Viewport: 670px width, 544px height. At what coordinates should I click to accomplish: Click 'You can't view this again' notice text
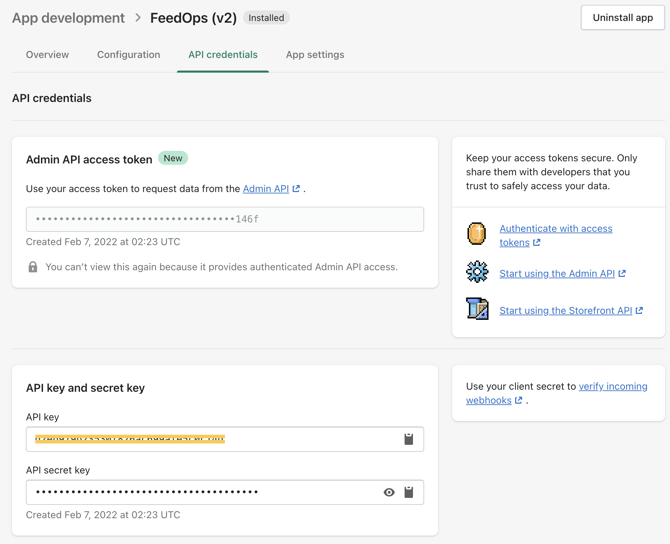[221, 267]
